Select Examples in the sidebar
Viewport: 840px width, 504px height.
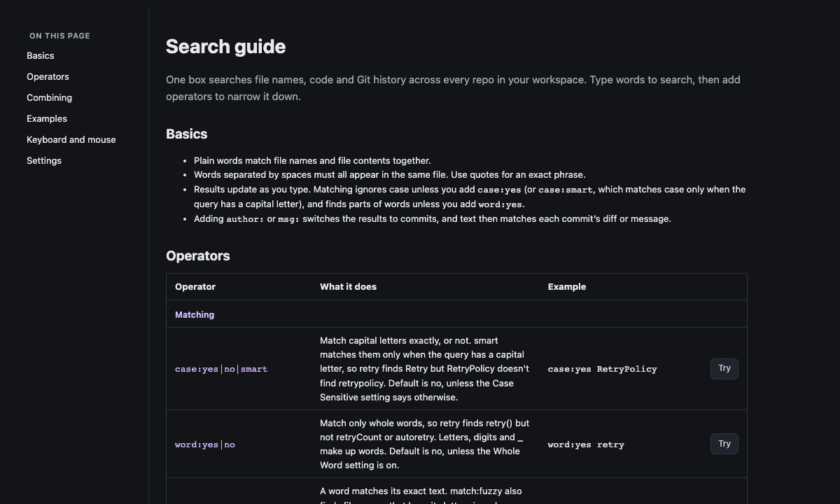pos(47,118)
